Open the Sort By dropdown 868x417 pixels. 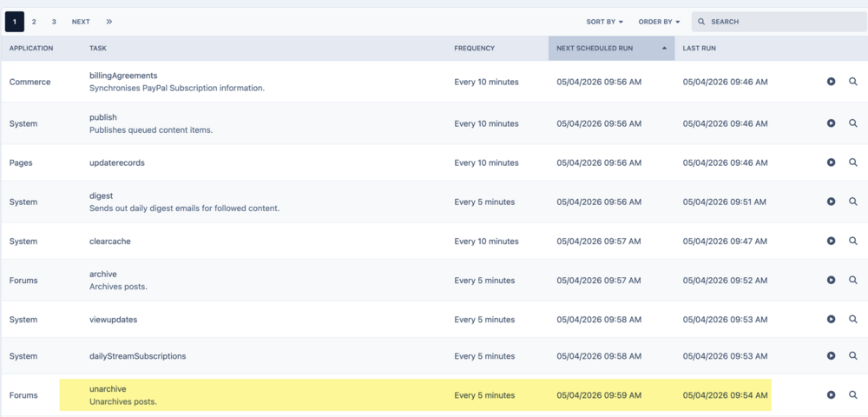pos(604,22)
